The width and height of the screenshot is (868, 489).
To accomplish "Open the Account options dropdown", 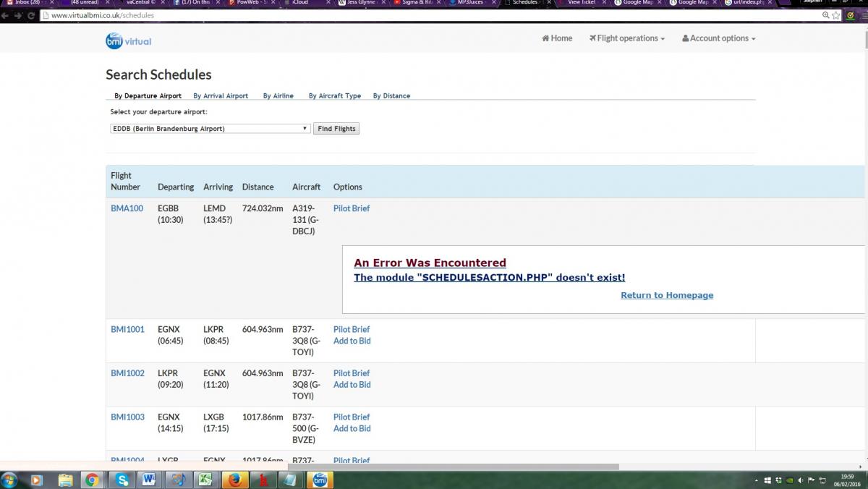I will [x=719, y=38].
